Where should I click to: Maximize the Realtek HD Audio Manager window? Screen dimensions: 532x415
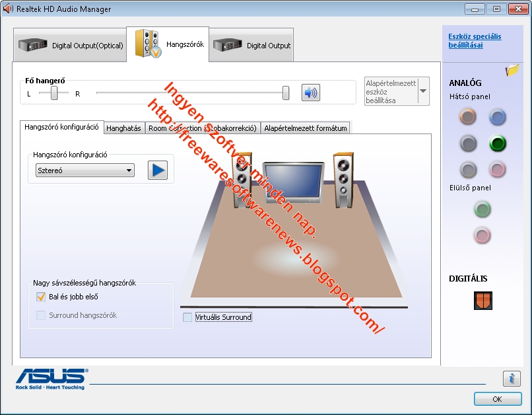pyautogui.click(x=496, y=9)
